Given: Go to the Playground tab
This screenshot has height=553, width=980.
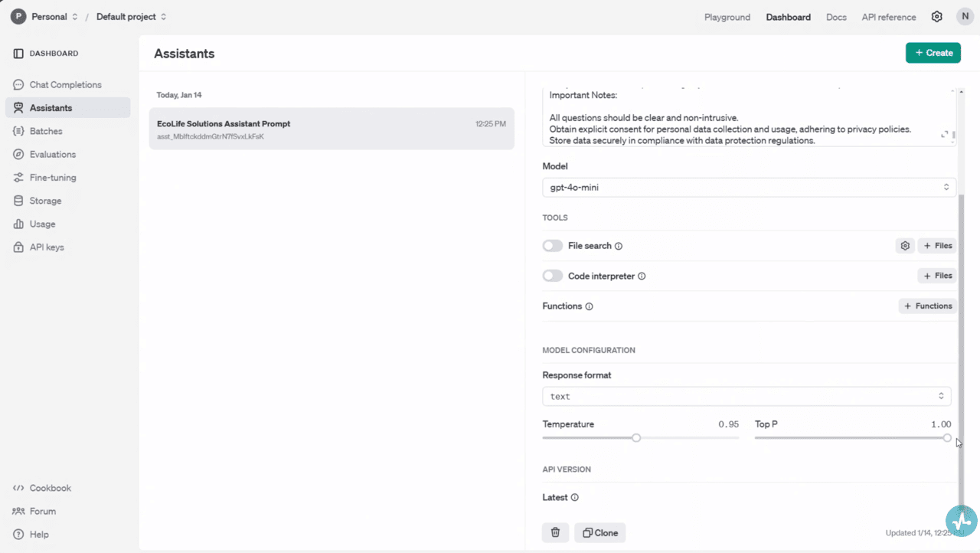Looking at the screenshot, I should 727,17.
